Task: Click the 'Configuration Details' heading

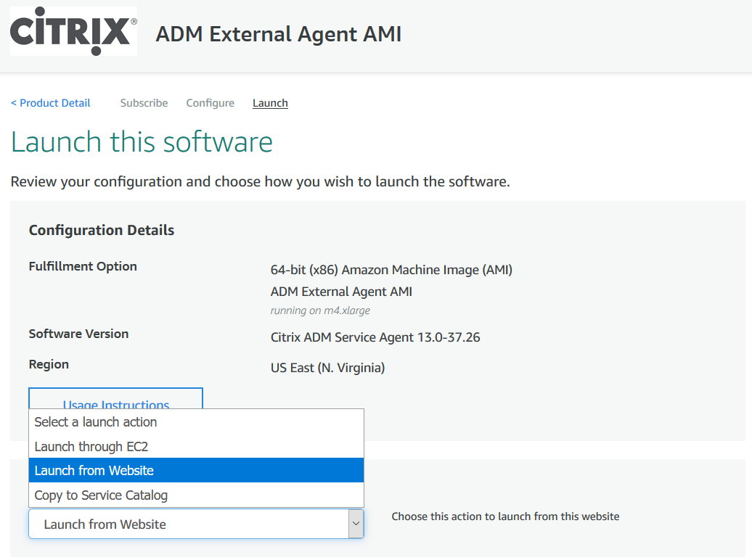Action: (102, 230)
